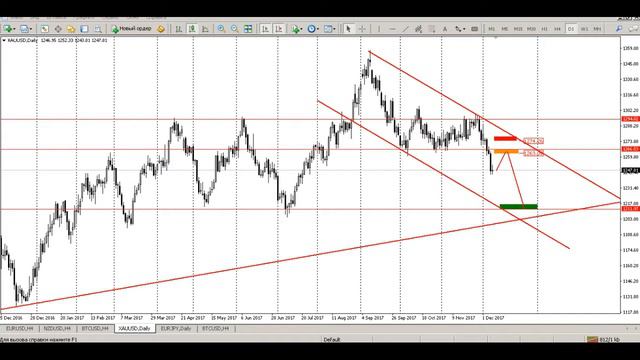Image resolution: width=640 pixels, height=360 pixels.
Task: Select the Vertical Line drawing tool
Action: click(x=379, y=29)
